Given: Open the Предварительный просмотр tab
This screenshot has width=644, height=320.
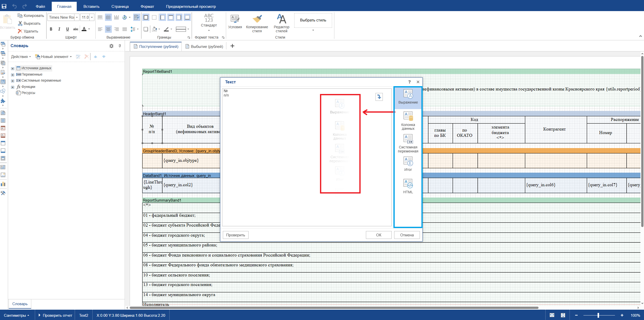Looking at the screenshot, I should tap(191, 7).
